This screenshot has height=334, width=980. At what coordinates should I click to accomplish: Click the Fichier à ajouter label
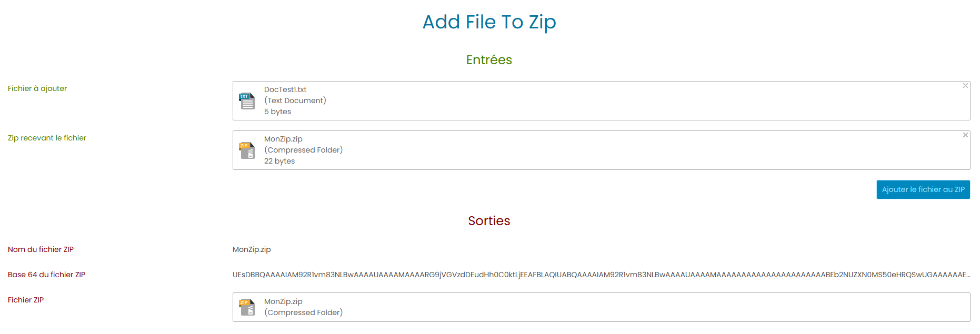click(x=37, y=88)
